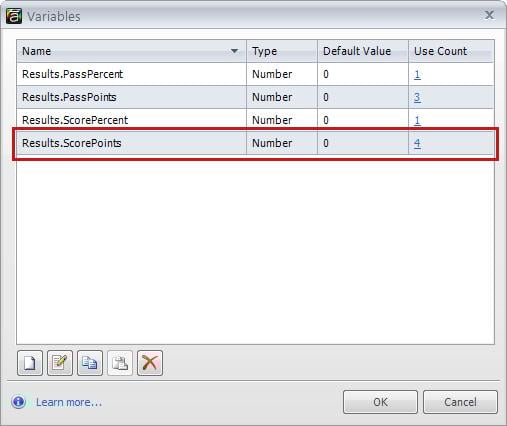Viewport: 507px width, 426px height.
Task: Delete the selected variable with X icon
Action: (150, 363)
